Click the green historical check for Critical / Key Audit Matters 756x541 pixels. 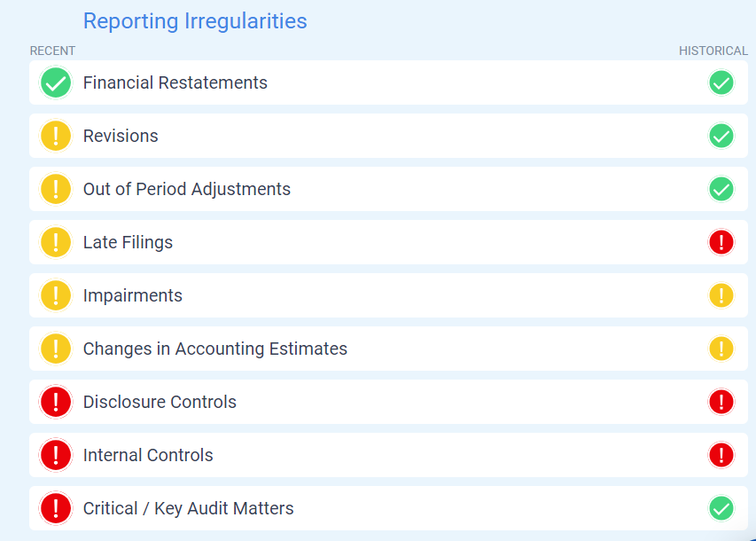[721, 508]
